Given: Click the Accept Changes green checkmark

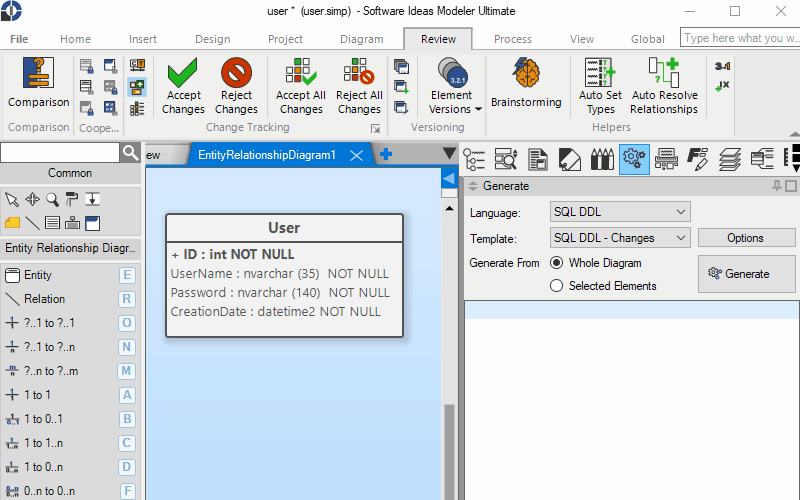Looking at the screenshot, I should pyautogui.click(x=183, y=76).
